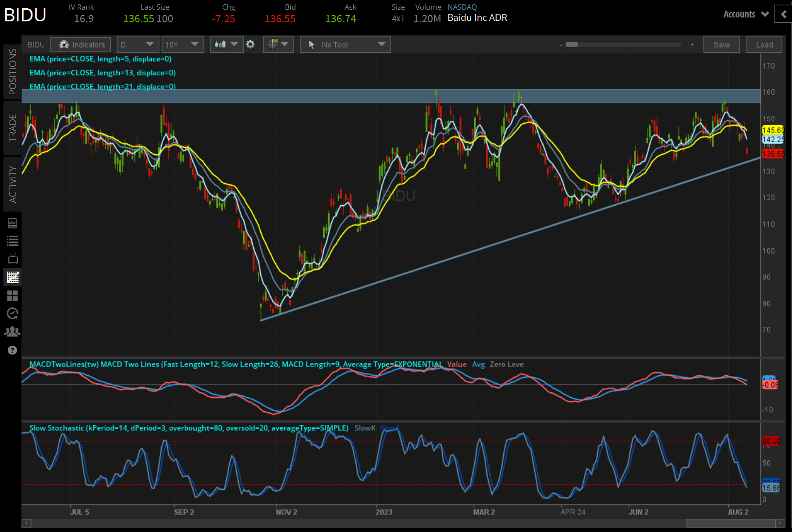Open chart settings with the gear icon
The height and width of the screenshot is (532, 792).
click(250, 44)
